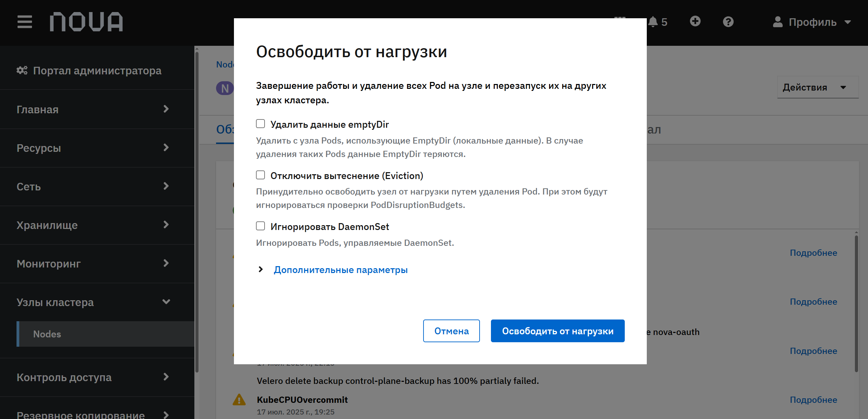Open the Профиль dropdown menu

pyautogui.click(x=812, y=22)
